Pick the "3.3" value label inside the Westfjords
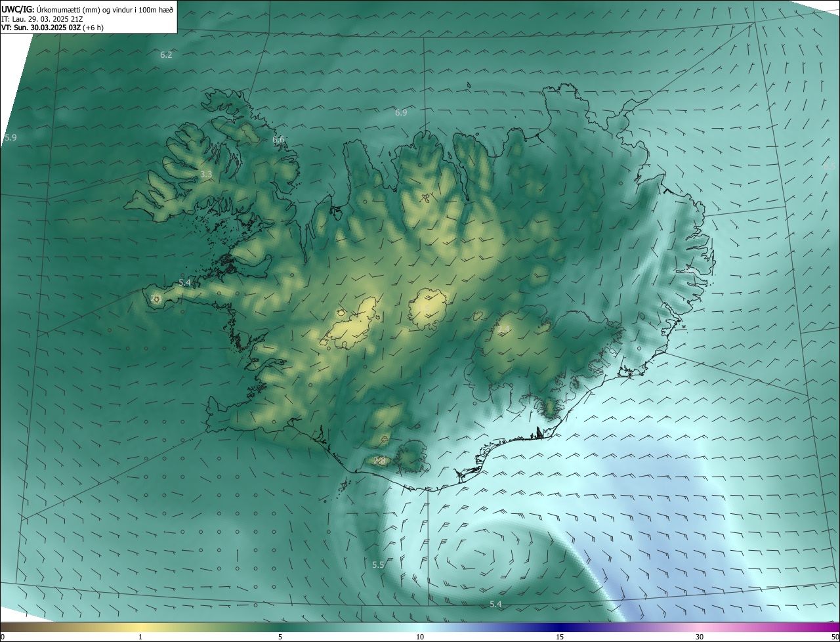 pos(205,174)
